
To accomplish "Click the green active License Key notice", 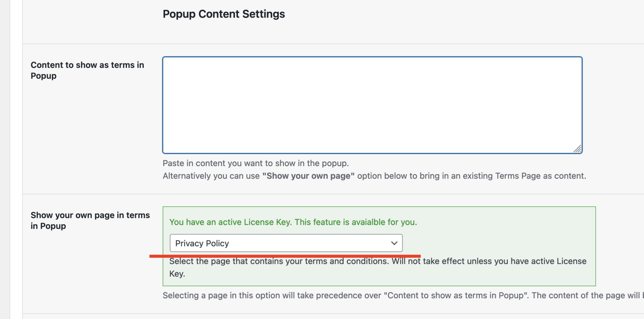I will [x=293, y=222].
